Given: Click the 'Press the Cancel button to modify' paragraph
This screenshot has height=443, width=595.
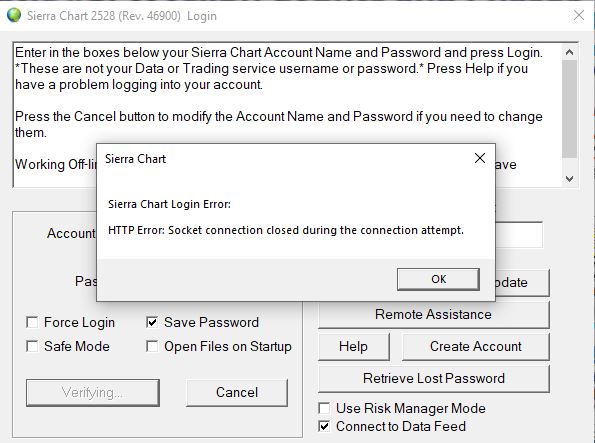Looking at the screenshot, I should (x=279, y=124).
